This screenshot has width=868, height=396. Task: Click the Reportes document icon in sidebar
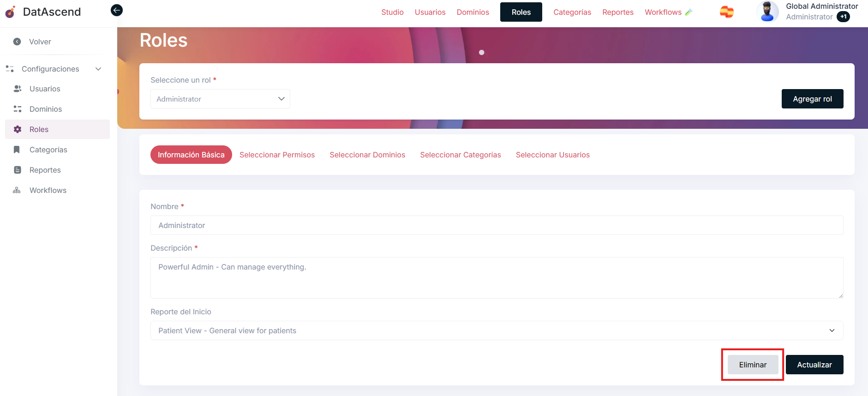pyautogui.click(x=18, y=170)
